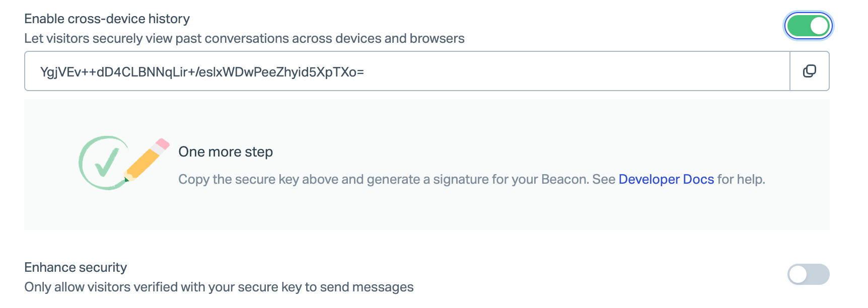Click the 'Let visitors securely view' description
The image size is (868, 308).
click(244, 38)
